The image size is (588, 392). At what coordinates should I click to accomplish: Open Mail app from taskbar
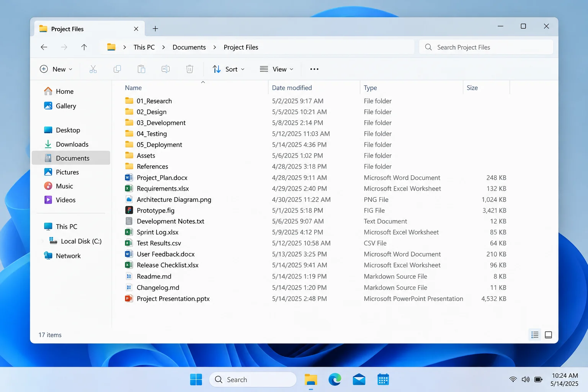click(x=359, y=379)
